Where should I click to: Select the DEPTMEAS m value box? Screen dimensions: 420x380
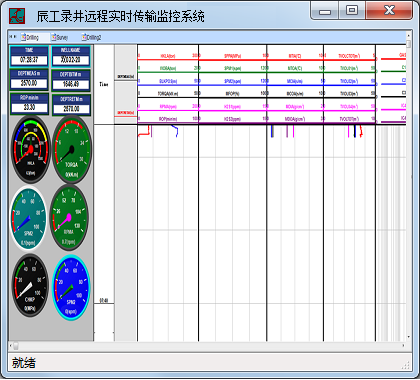29,83
